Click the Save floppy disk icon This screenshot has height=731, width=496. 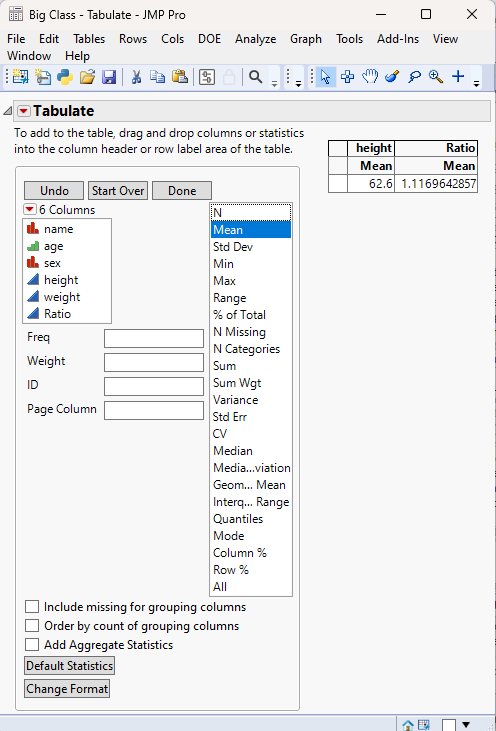[x=109, y=77]
